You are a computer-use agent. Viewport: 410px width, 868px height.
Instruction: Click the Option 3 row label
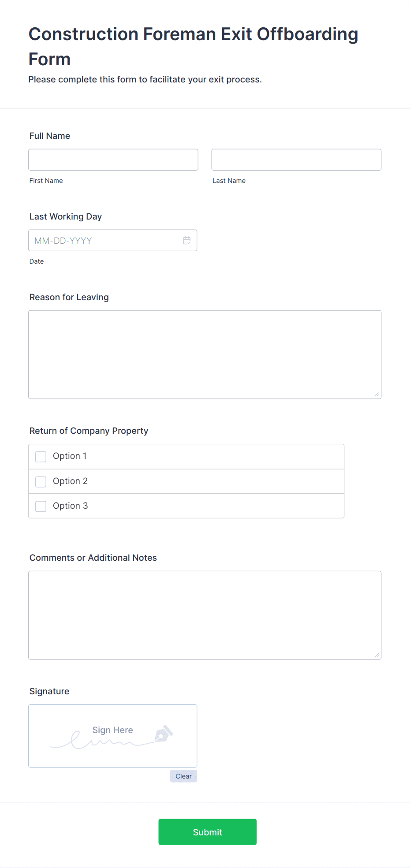pos(70,506)
